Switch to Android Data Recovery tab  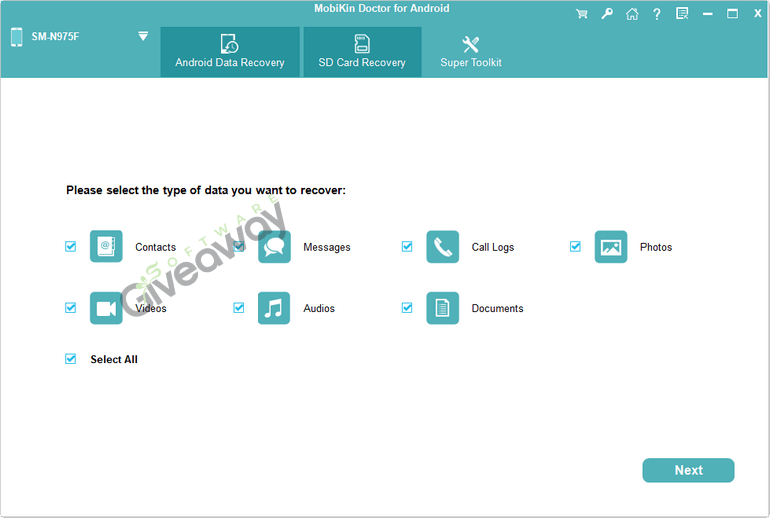point(230,52)
